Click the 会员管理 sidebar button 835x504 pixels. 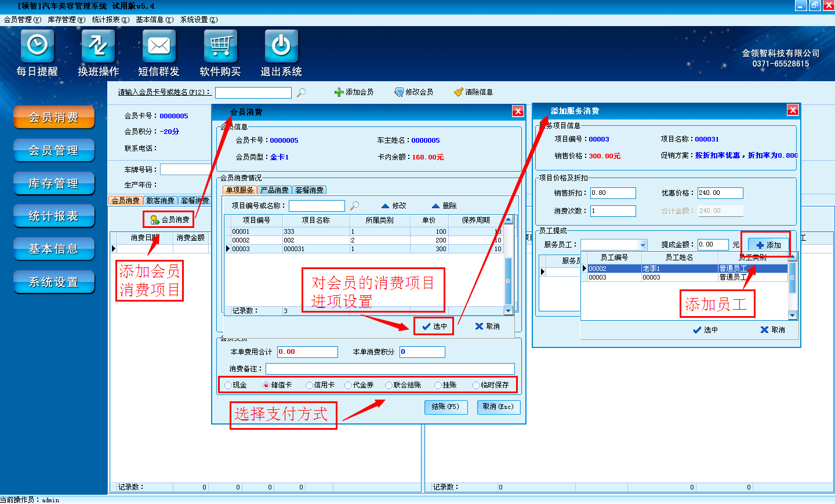(54, 151)
